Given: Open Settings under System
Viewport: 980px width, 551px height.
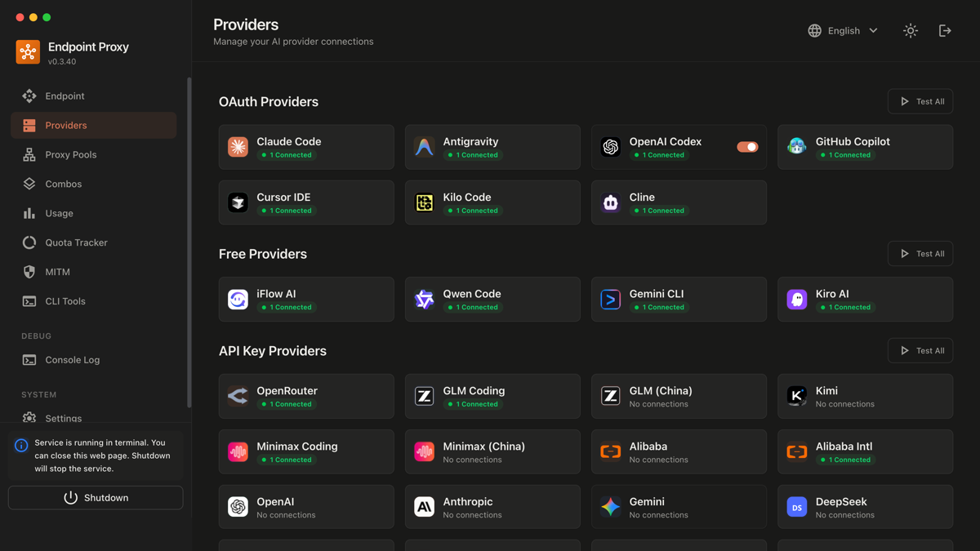Looking at the screenshot, I should coord(94,418).
